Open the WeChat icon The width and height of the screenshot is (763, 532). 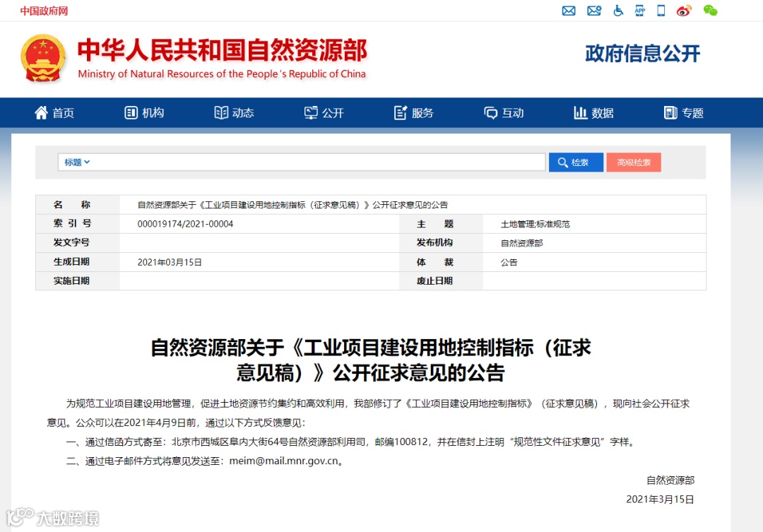click(x=710, y=11)
